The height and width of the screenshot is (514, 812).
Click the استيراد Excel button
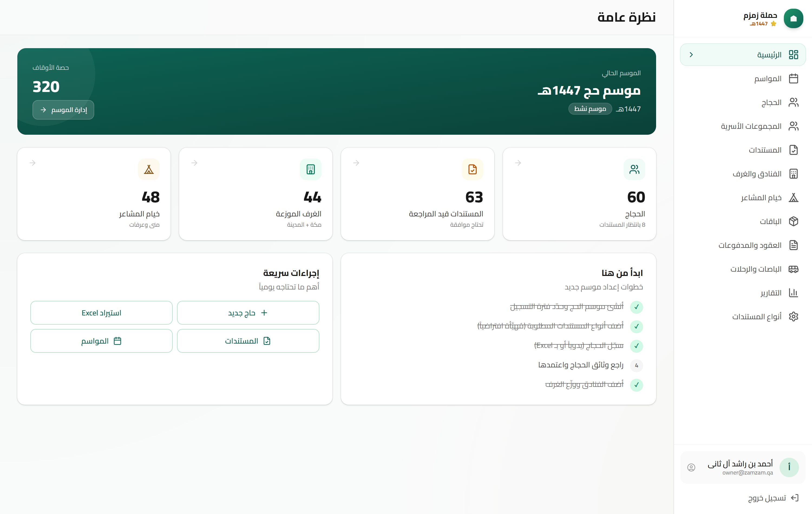point(101,313)
